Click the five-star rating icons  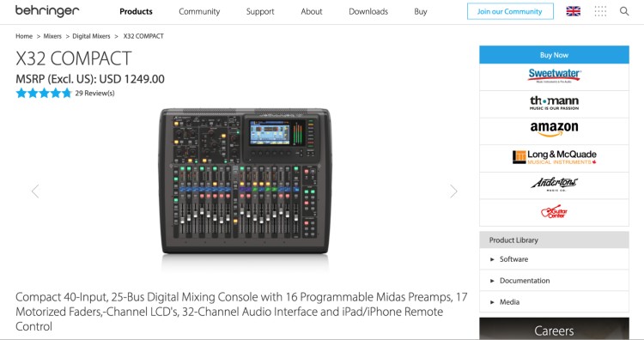click(x=44, y=94)
